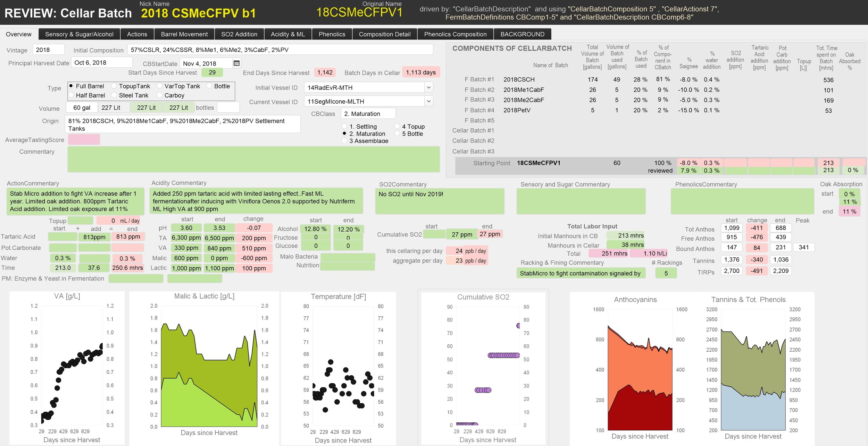
Task: Click the VA [g/L] chart
Action: pyautogui.click(x=67, y=368)
